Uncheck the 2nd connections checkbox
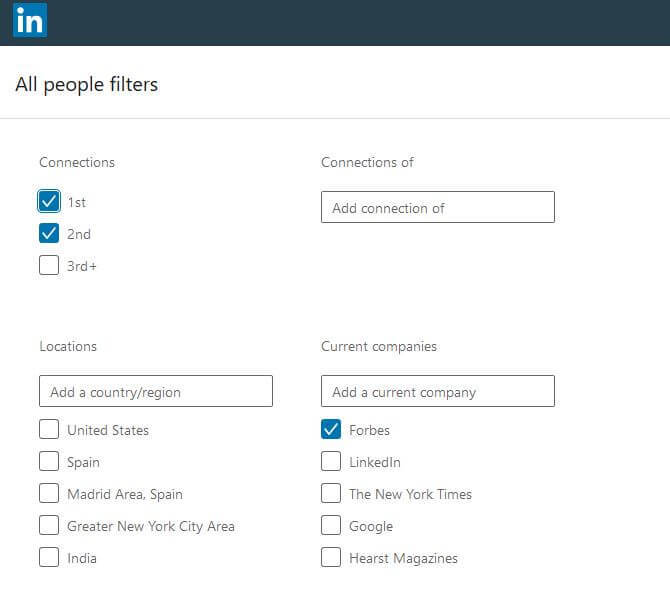The height and width of the screenshot is (600, 670). 49,233
